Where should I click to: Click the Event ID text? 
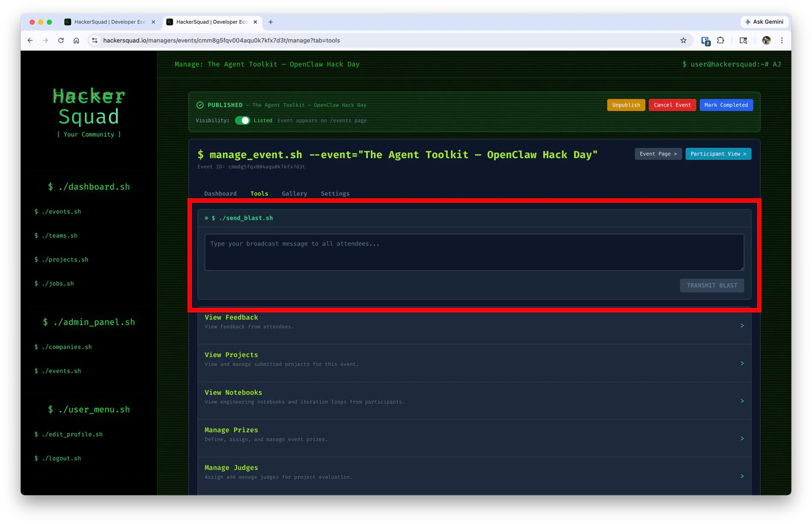[251, 167]
